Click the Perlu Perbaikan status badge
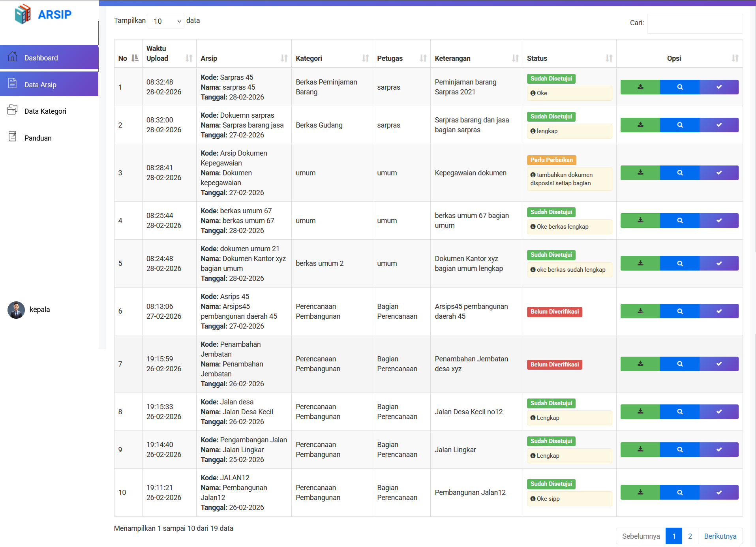This screenshot has height=547, width=756. point(552,160)
